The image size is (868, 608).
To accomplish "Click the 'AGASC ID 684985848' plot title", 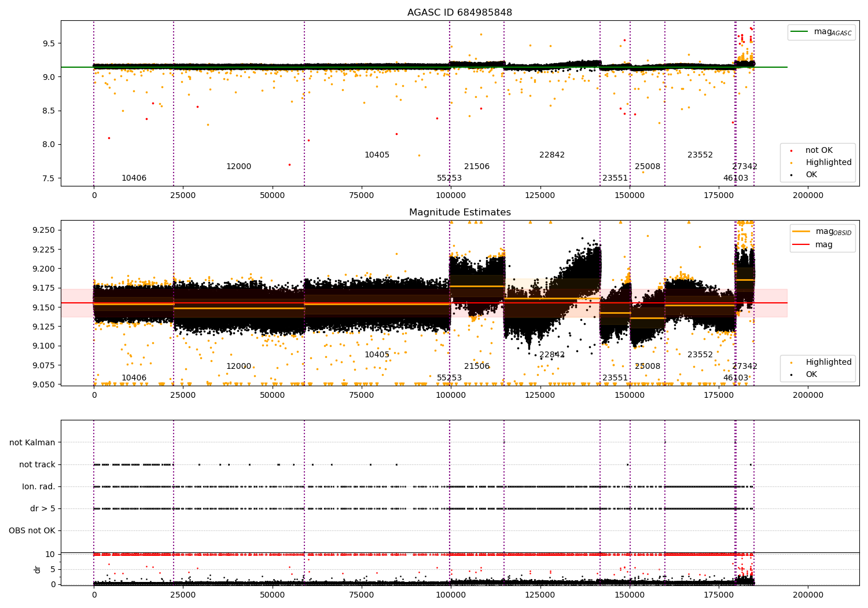I will [459, 13].
